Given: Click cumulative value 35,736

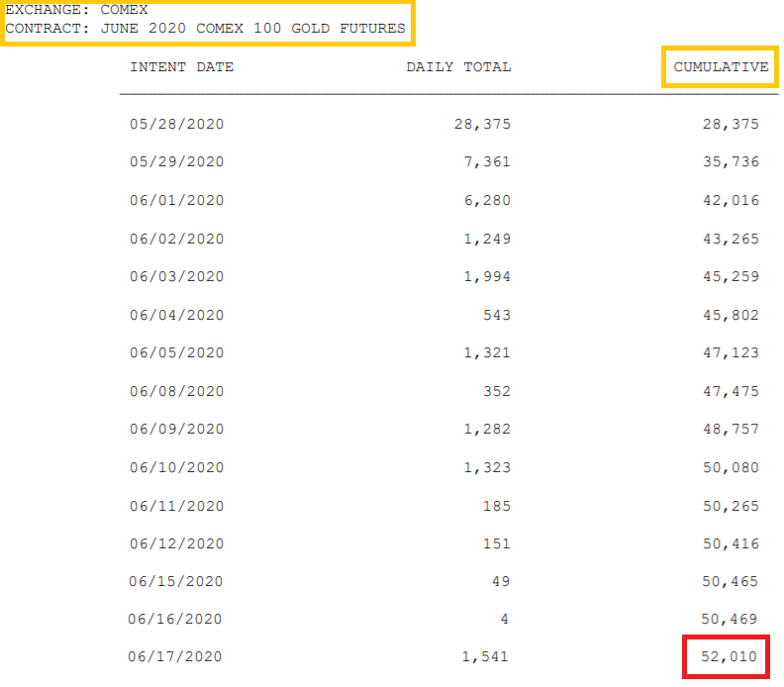Looking at the screenshot, I should 731,162.
